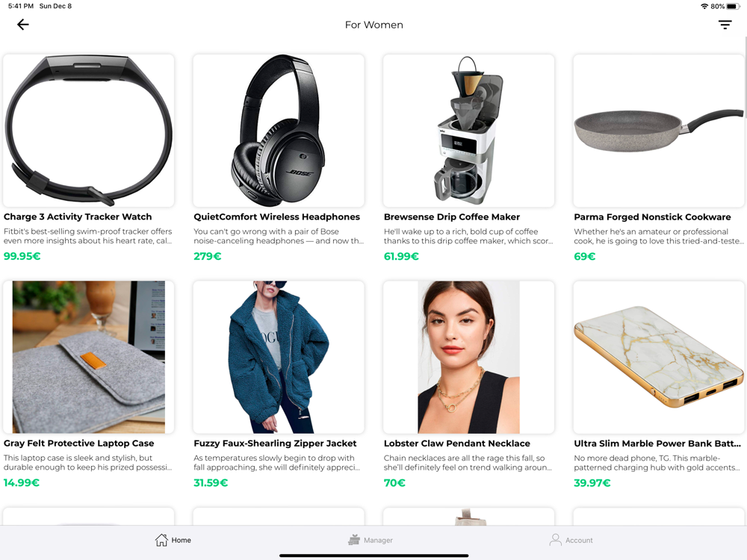Open the Charge 3 Activity Tracker image
747x560 pixels.
(89, 131)
